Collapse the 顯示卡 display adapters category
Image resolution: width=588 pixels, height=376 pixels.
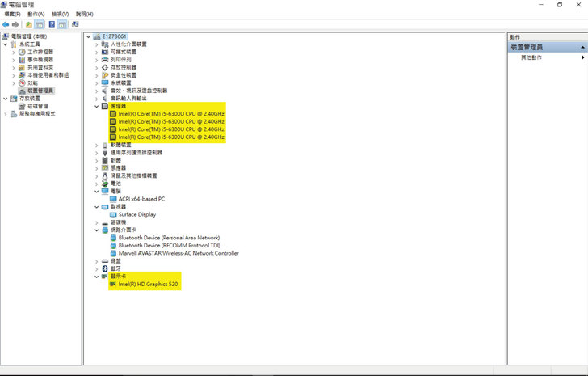96,277
